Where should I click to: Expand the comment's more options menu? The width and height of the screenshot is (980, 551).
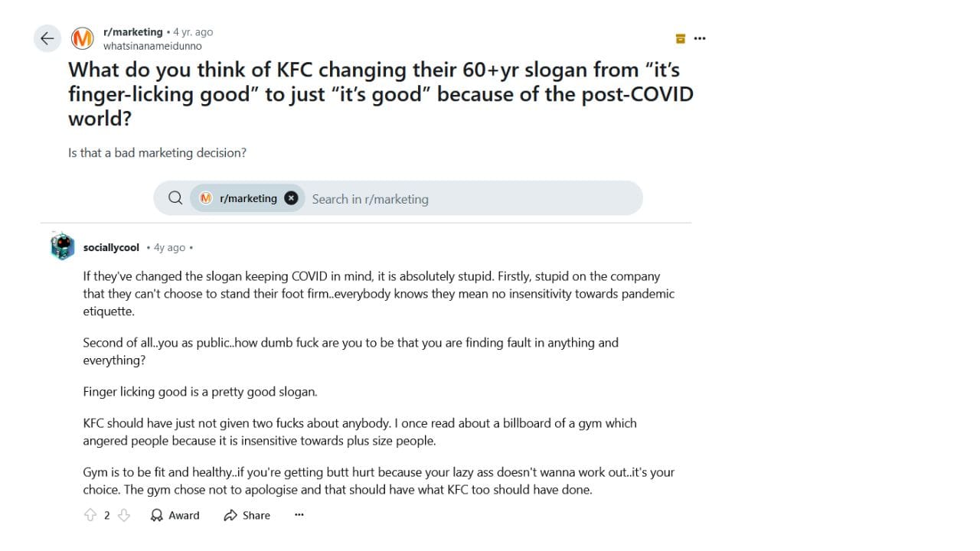click(299, 515)
